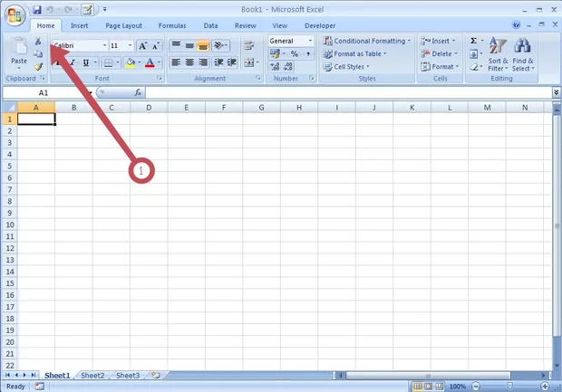Open the font size dropdown
Screen dimensions: 562x392
pos(131,45)
